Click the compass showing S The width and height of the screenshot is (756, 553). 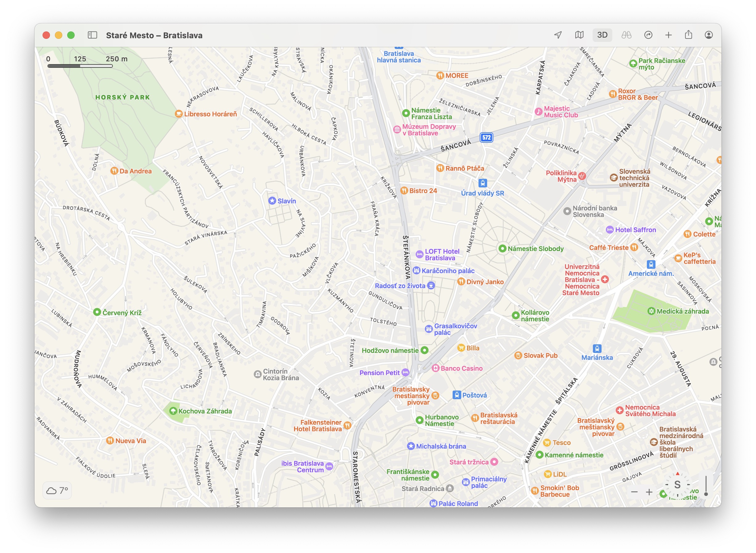[677, 484]
